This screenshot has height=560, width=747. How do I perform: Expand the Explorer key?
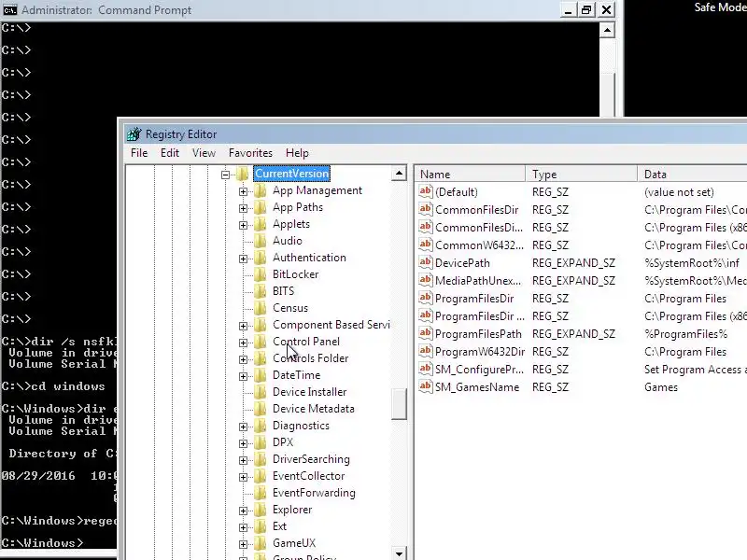point(243,511)
